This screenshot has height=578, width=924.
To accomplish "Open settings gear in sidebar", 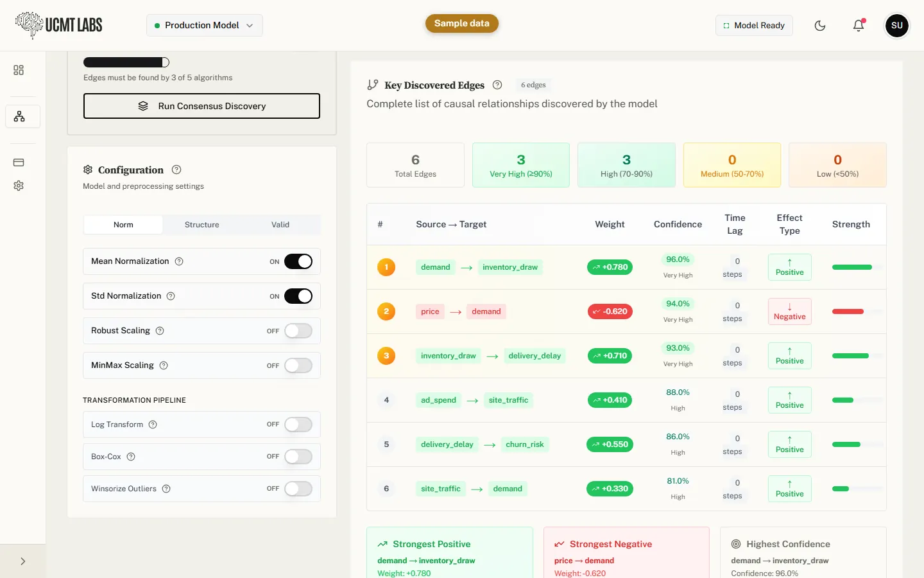I will [19, 186].
